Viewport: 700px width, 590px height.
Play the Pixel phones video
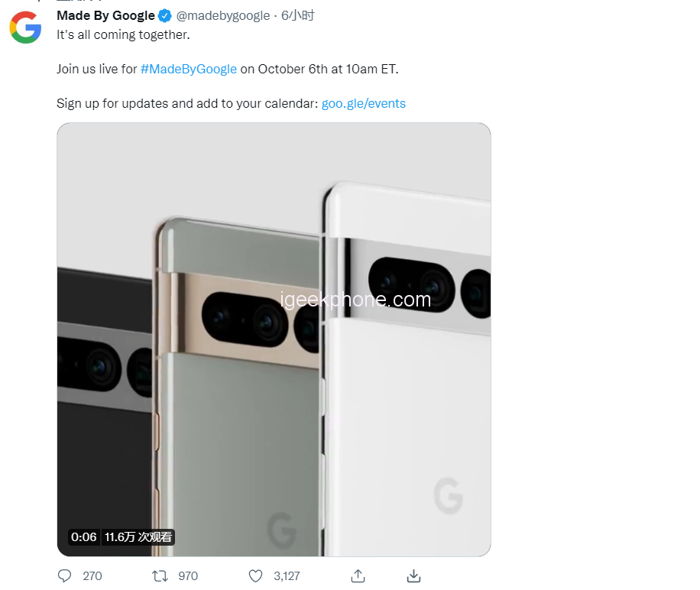[274, 339]
